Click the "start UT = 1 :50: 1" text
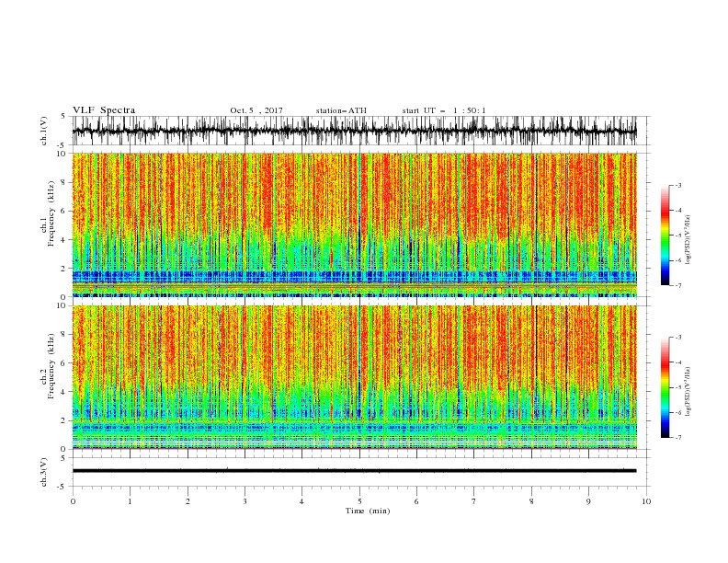Viewport: 728px width, 563px height. pyautogui.click(x=444, y=110)
